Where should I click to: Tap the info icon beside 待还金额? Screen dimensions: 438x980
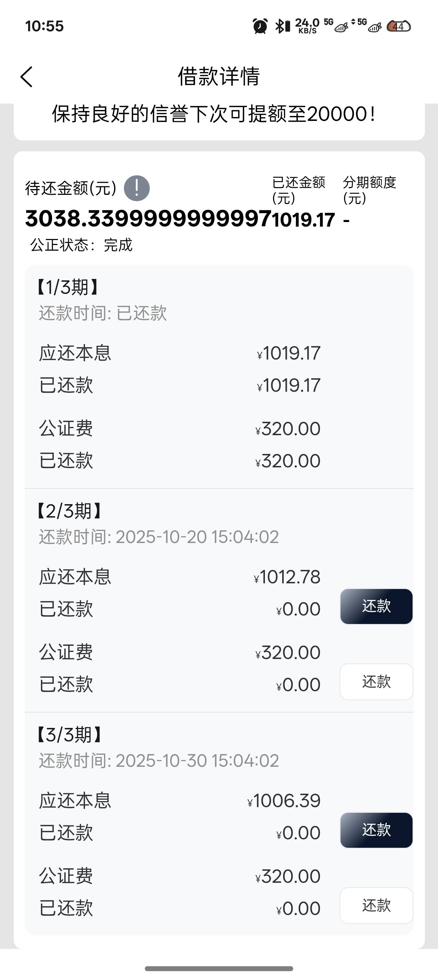137,188
